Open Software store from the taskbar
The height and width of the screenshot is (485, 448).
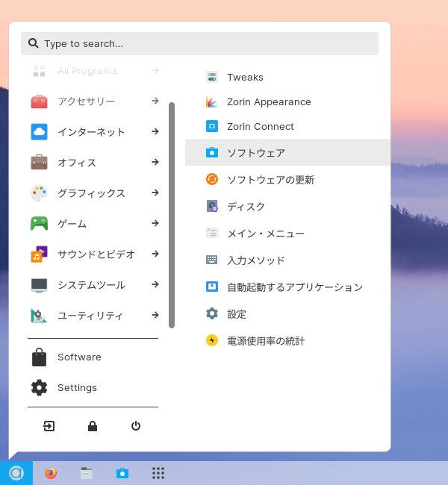tap(122, 473)
